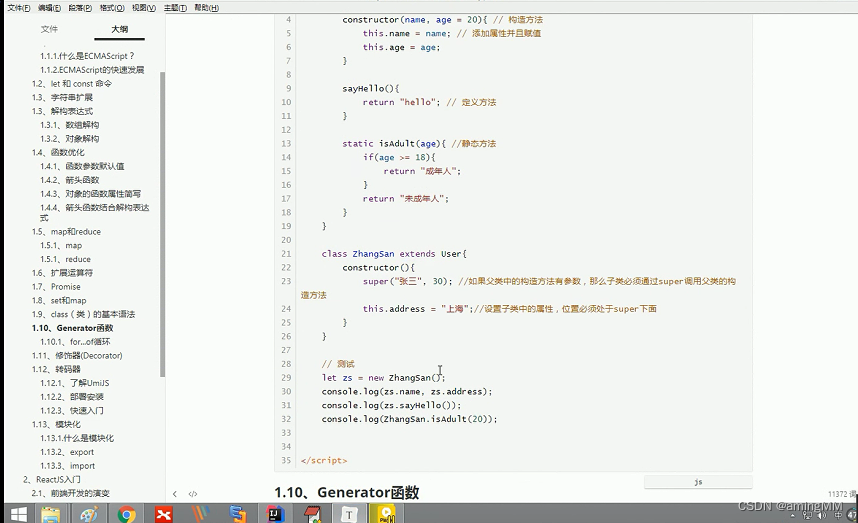Select outline heading 1.12、转码器
Image resolution: width=858 pixels, height=523 pixels.
tap(56, 369)
